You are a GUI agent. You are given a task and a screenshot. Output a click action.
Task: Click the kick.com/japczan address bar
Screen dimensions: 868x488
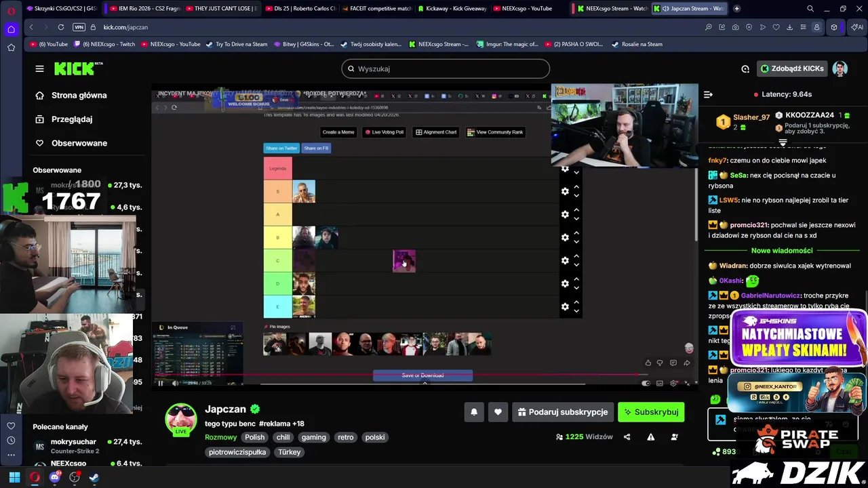[125, 27]
